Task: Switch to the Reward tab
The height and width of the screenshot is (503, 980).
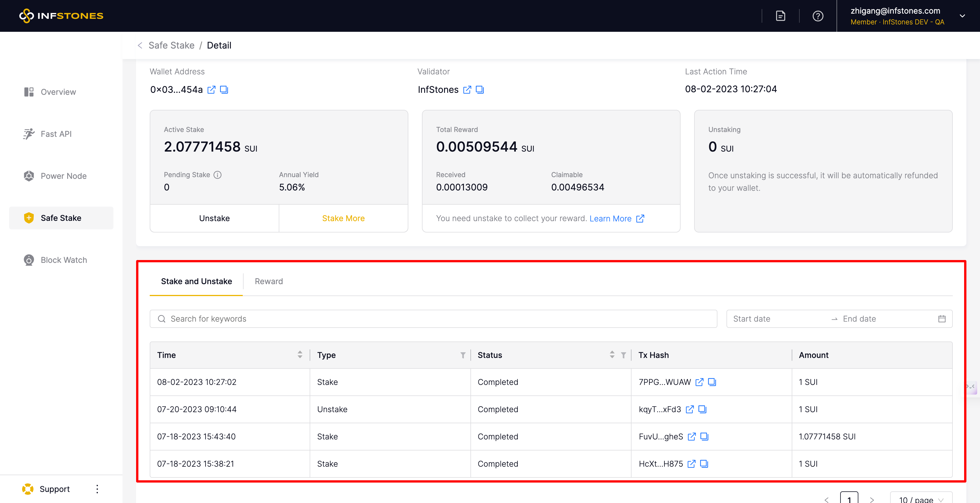Action: (x=269, y=281)
